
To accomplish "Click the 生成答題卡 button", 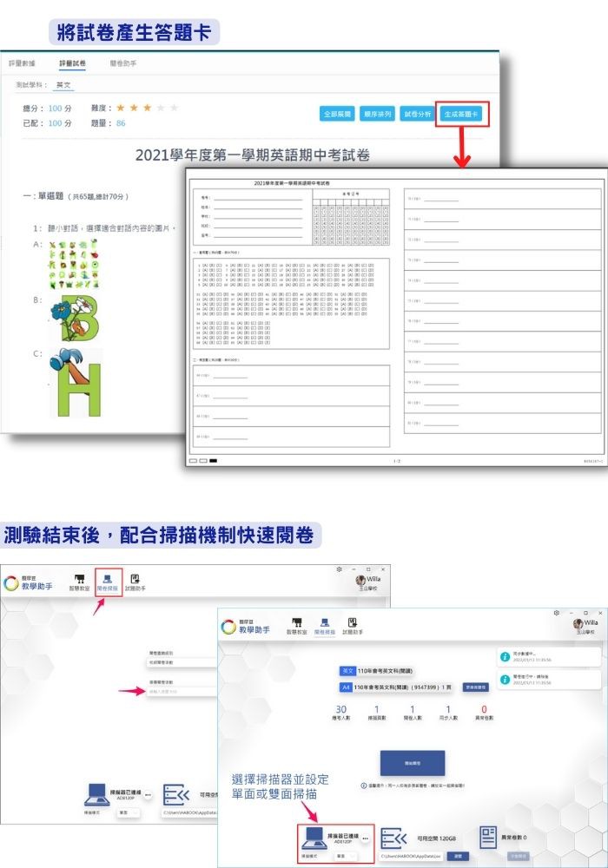I will pos(465,114).
